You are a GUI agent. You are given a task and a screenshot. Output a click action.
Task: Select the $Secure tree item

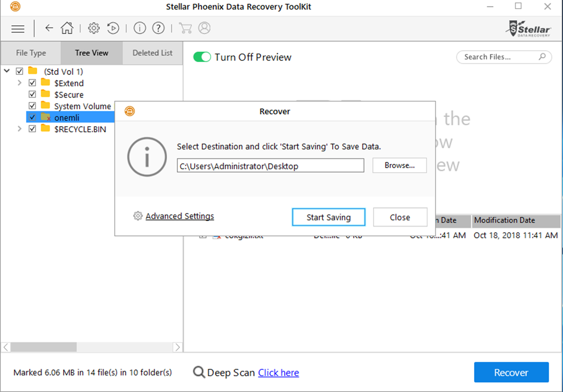coord(69,95)
